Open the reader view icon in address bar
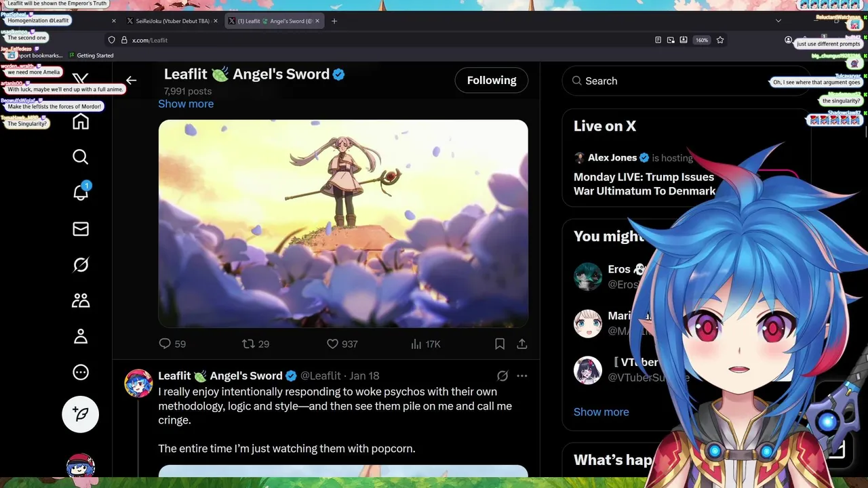The height and width of the screenshot is (488, 868). coord(658,40)
